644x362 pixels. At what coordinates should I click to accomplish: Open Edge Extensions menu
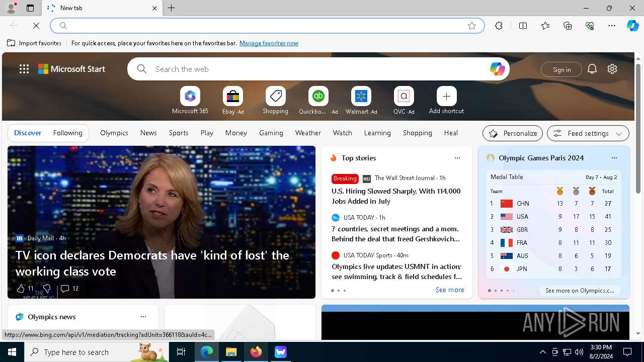tap(499, 26)
